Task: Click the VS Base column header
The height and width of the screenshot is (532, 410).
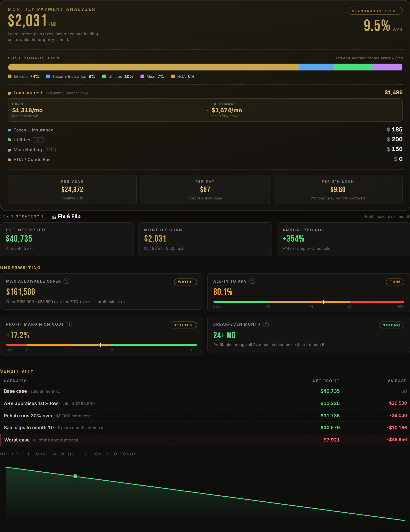Action: pyautogui.click(x=397, y=381)
